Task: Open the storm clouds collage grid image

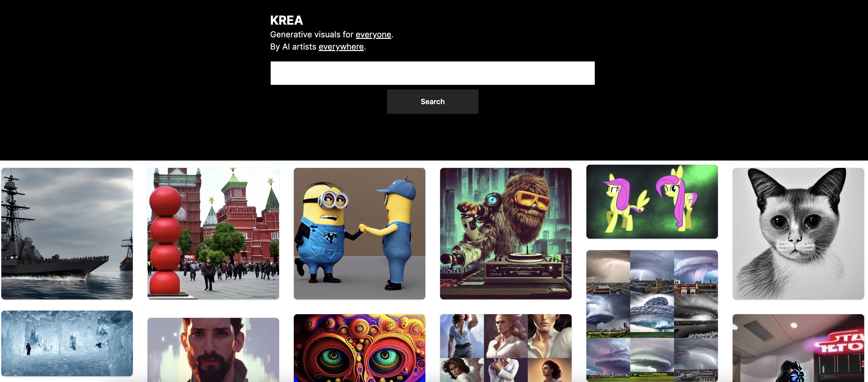Action: point(652,316)
